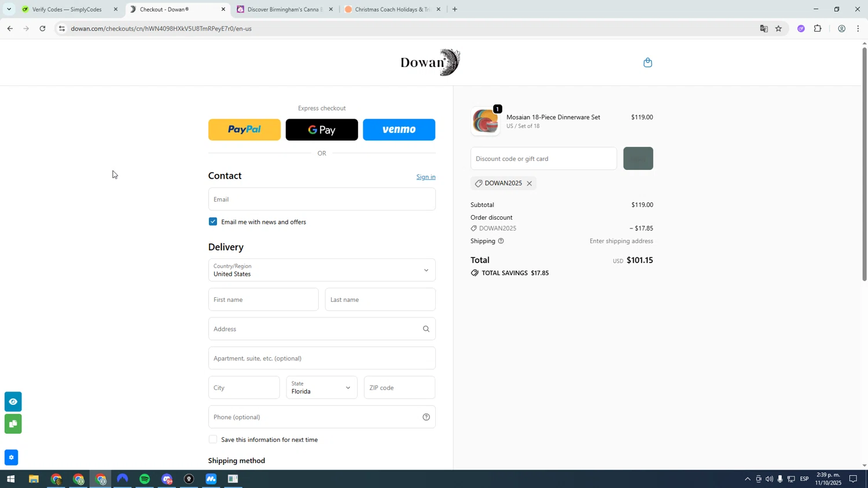Focus the Last name field
Screen dimensions: 868x488
click(x=380, y=300)
